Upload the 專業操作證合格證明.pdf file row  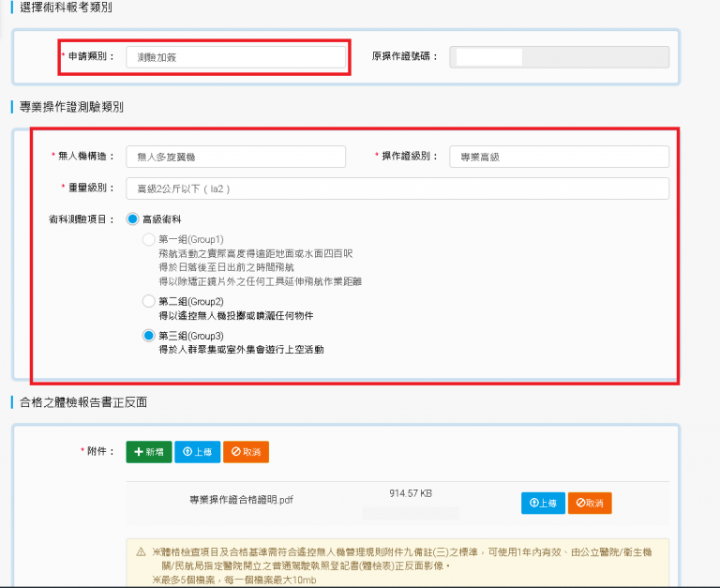[x=543, y=503]
